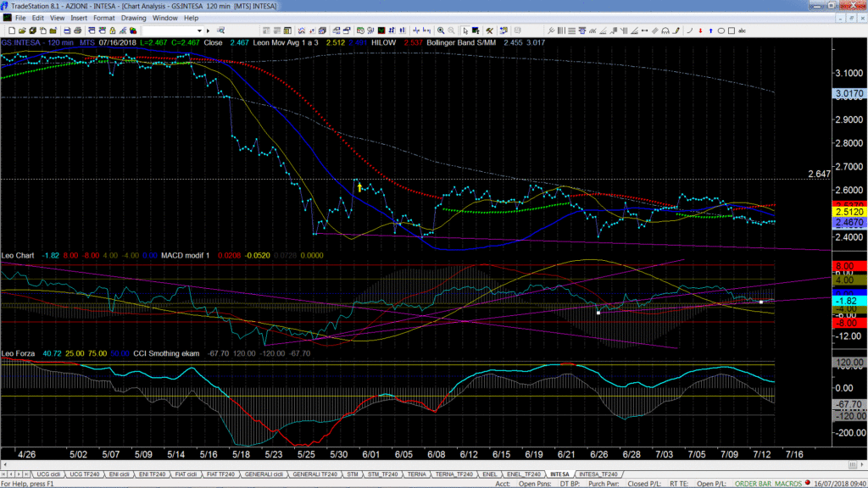Click the ORDER BAR status indicator

(x=753, y=484)
